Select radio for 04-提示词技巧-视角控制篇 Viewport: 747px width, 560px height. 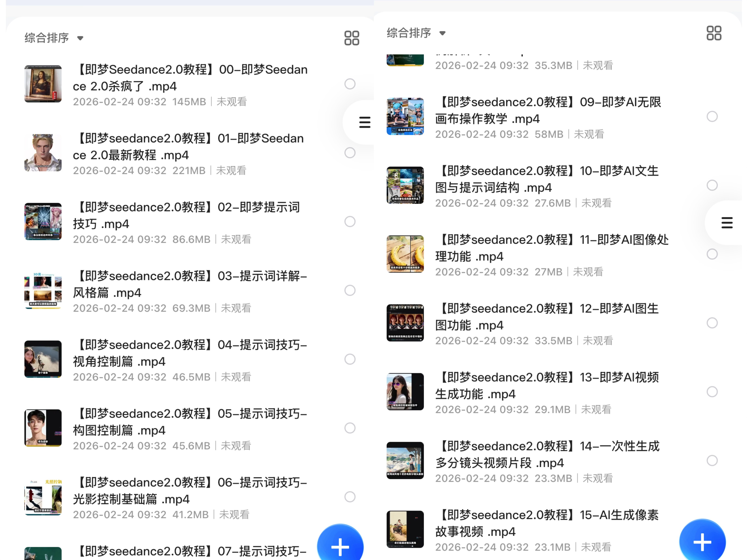click(x=350, y=359)
